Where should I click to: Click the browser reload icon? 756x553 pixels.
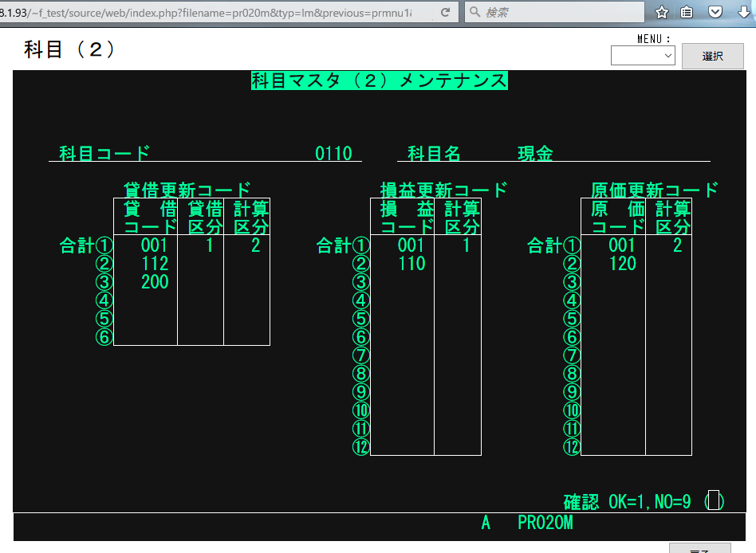(x=444, y=12)
